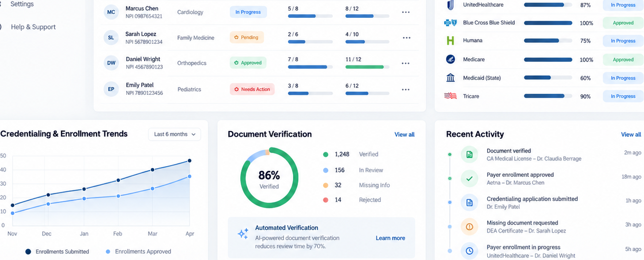The width and height of the screenshot is (644, 260).
Task: Click the Payer enrollment in progress clock icon
Action: pyautogui.click(x=470, y=251)
